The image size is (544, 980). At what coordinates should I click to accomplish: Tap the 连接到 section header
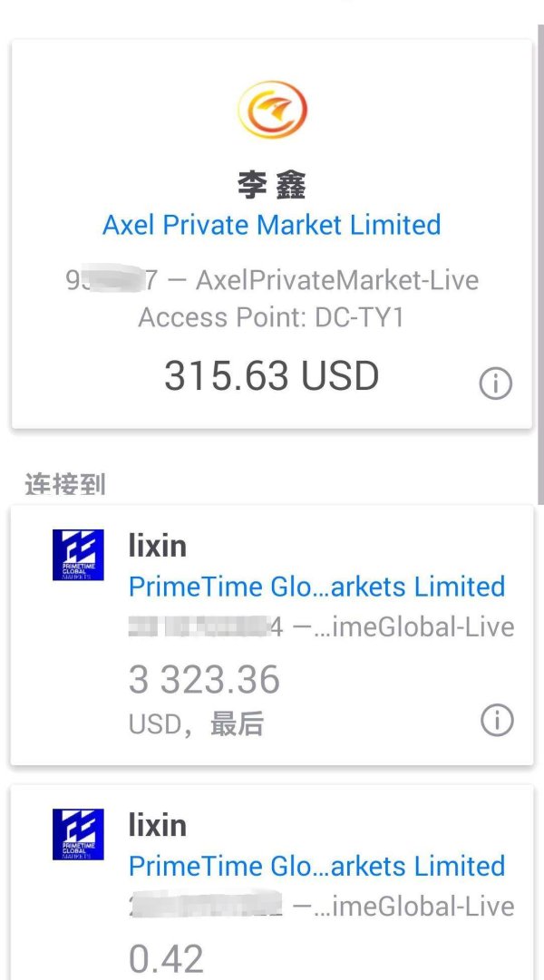coord(64,484)
